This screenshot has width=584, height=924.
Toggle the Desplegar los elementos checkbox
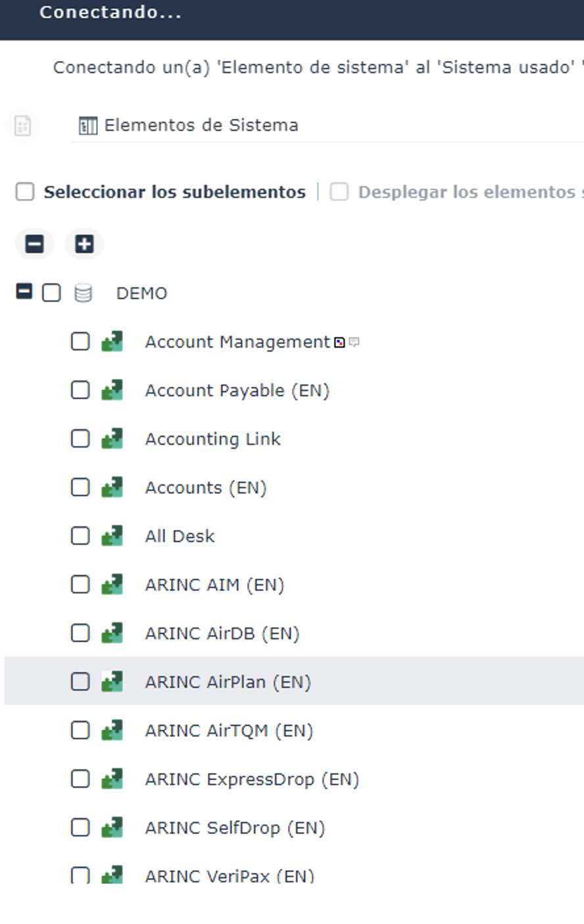pos(339,192)
